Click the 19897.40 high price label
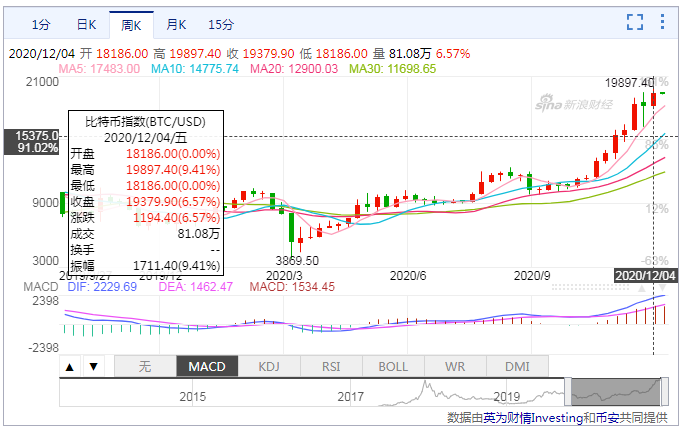This screenshot has width=683, height=429. pos(629,82)
